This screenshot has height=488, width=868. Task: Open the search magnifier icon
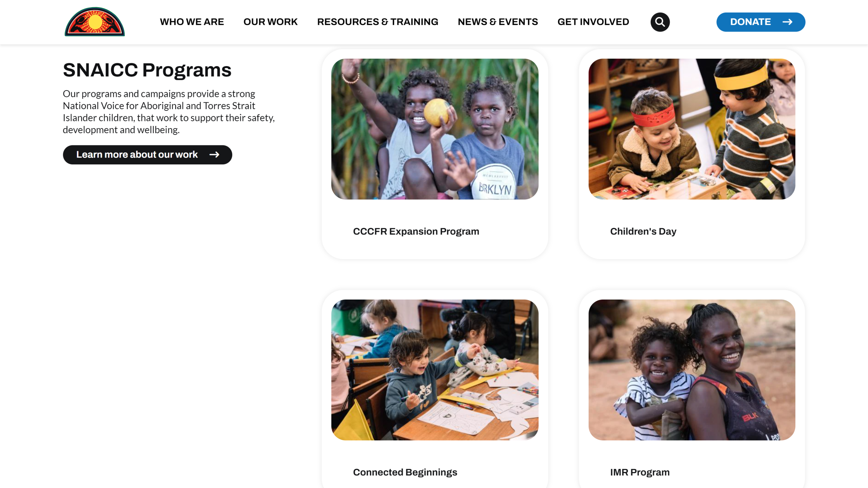coord(660,22)
